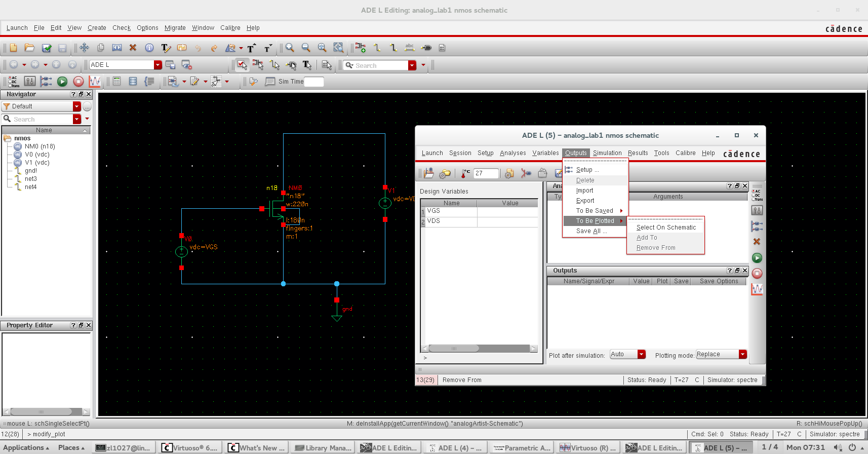
Task: Click the green Netlist and Run icon in the schematic toolbar
Action: tap(62, 81)
